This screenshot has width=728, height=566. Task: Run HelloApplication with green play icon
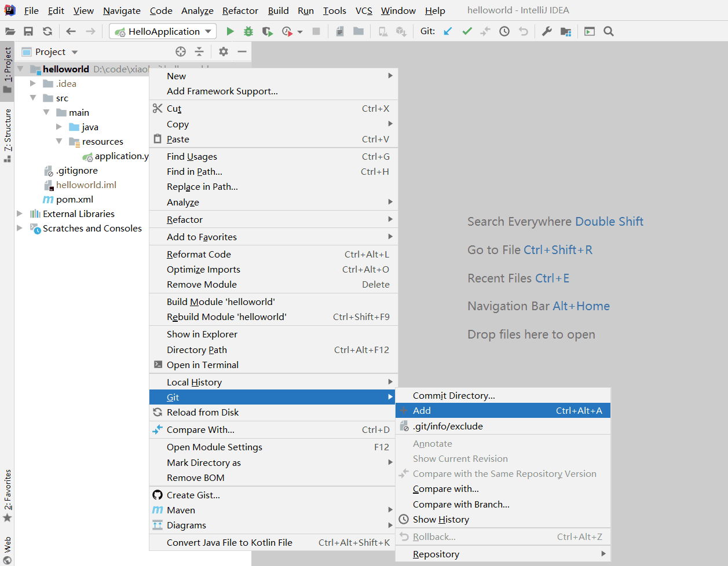pyautogui.click(x=230, y=31)
